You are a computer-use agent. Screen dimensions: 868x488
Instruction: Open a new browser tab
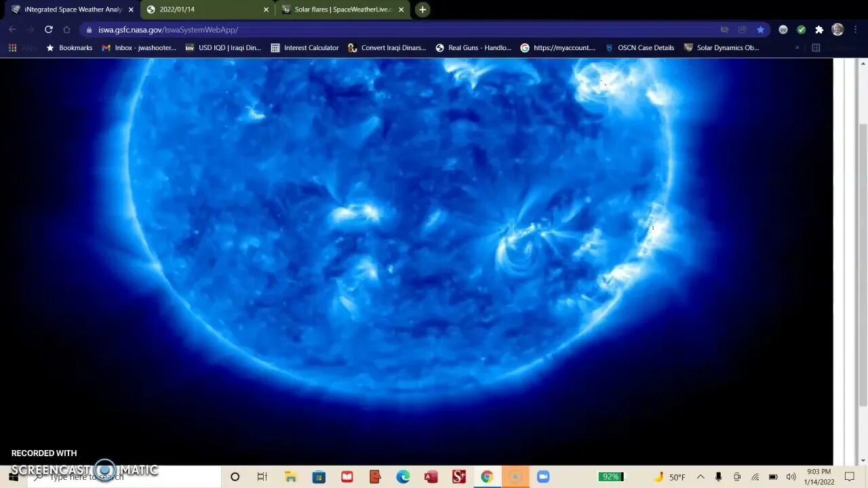pos(422,9)
